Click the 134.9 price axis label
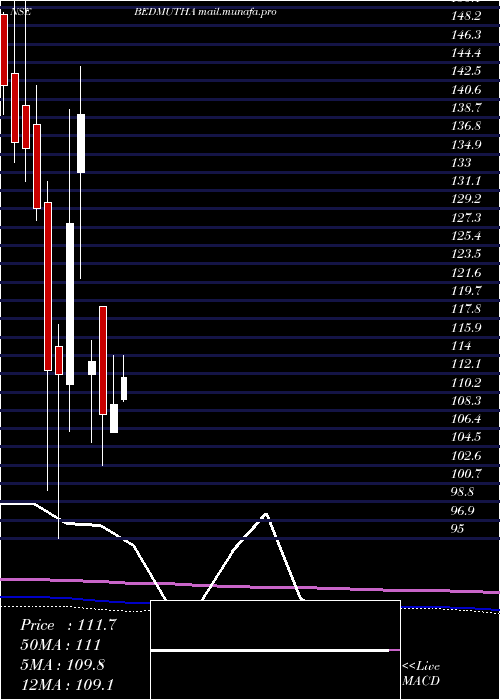Viewport: 500px width, 700px height. tap(466, 144)
